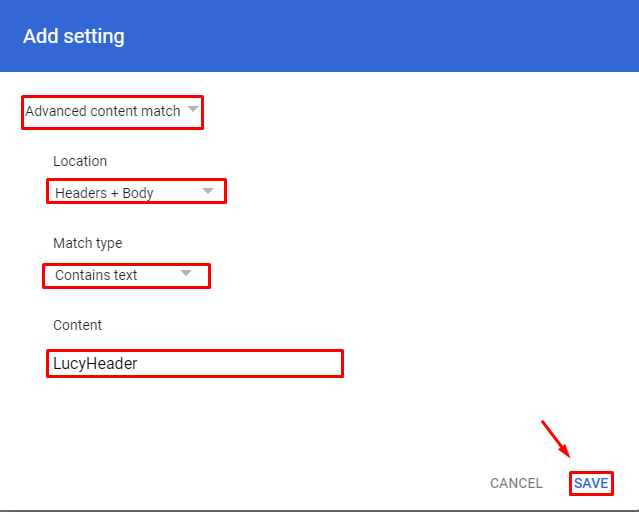Save the new setting
Viewport: 639px width, 512px height.
pyautogui.click(x=591, y=483)
